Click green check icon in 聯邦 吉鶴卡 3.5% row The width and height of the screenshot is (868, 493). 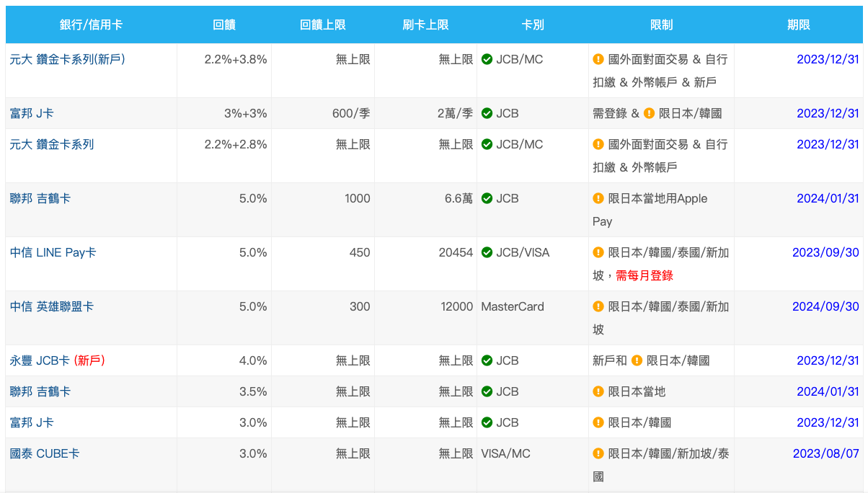(x=487, y=391)
